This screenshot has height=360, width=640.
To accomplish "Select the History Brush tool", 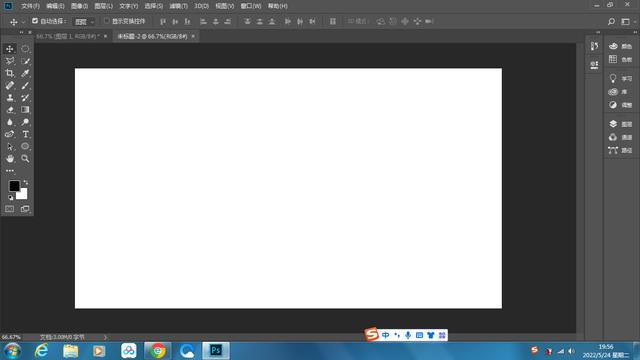I will [25, 98].
